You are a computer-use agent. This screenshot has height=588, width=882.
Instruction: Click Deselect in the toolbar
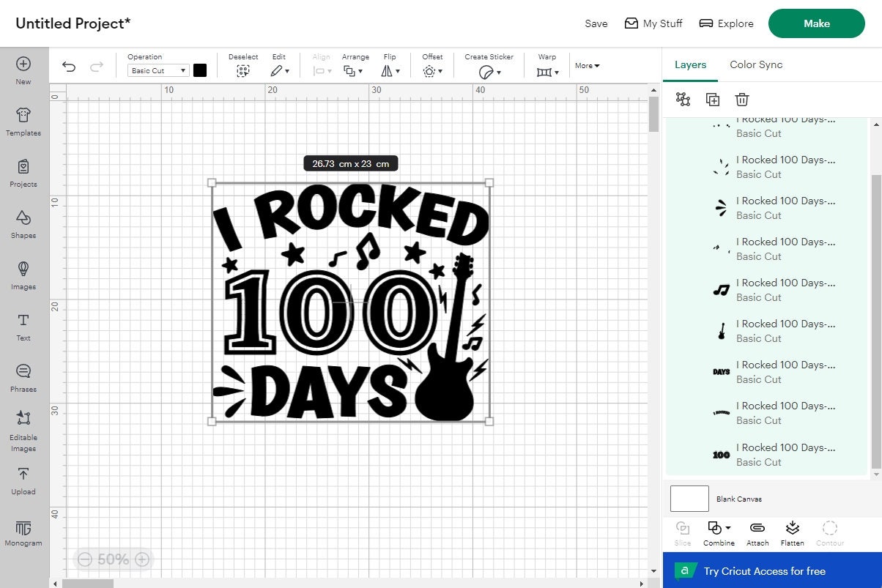click(242, 67)
